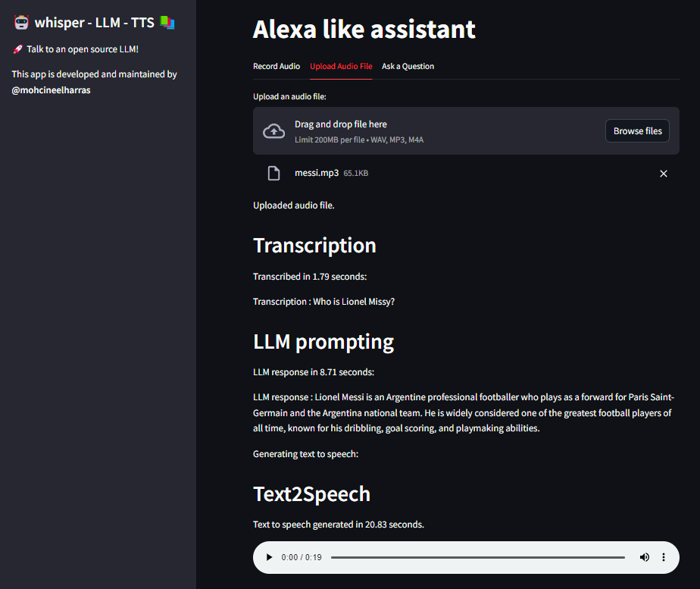Click the 'Upload an audio file:' label
This screenshot has height=589, width=700.
pos(289,96)
